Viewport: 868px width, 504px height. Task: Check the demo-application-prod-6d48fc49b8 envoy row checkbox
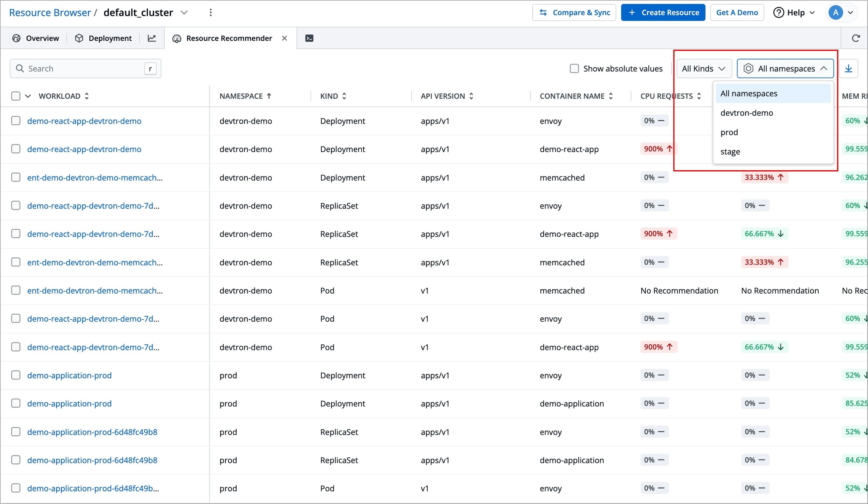[x=15, y=432]
